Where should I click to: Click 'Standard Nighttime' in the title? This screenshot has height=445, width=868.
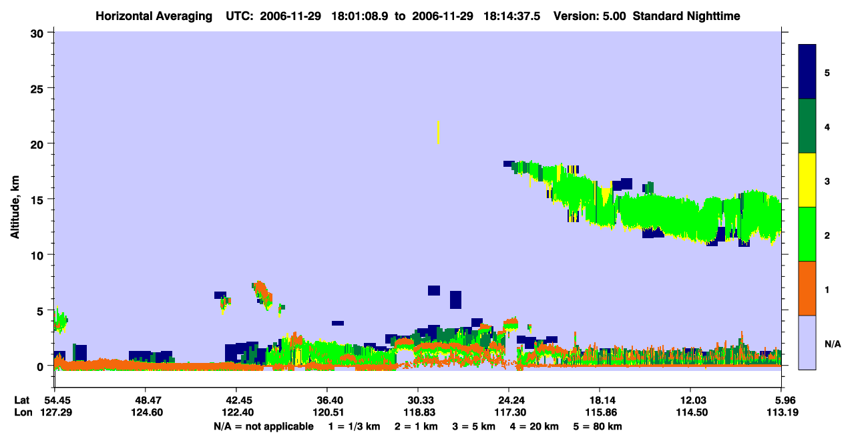[686, 15]
